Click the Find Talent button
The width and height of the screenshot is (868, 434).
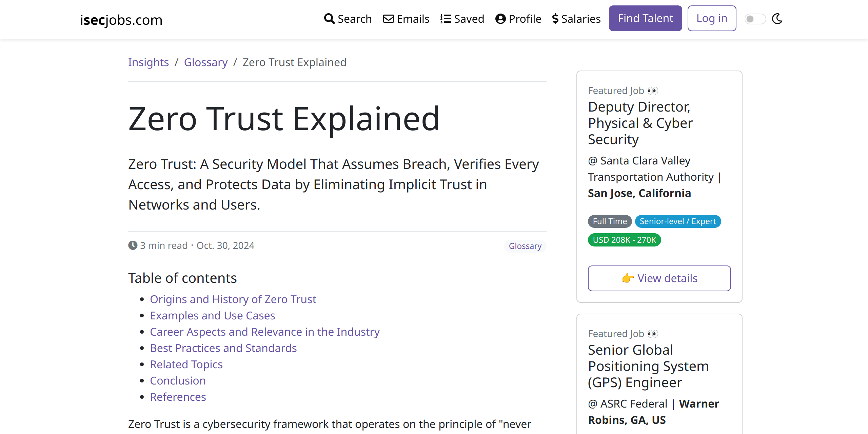click(x=645, y=18)
